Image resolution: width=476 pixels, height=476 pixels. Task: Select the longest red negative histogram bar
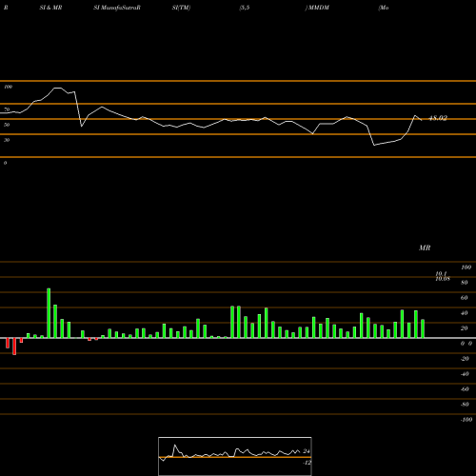[14, 347]
